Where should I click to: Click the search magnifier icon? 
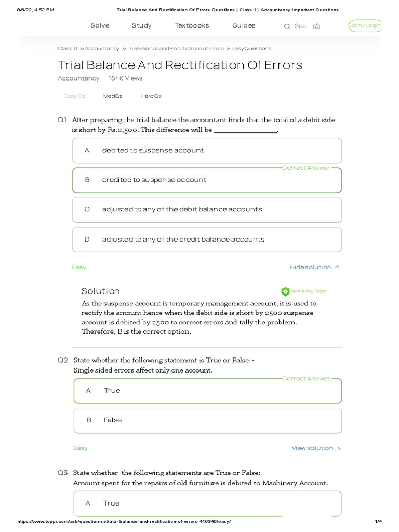point(287,26)
